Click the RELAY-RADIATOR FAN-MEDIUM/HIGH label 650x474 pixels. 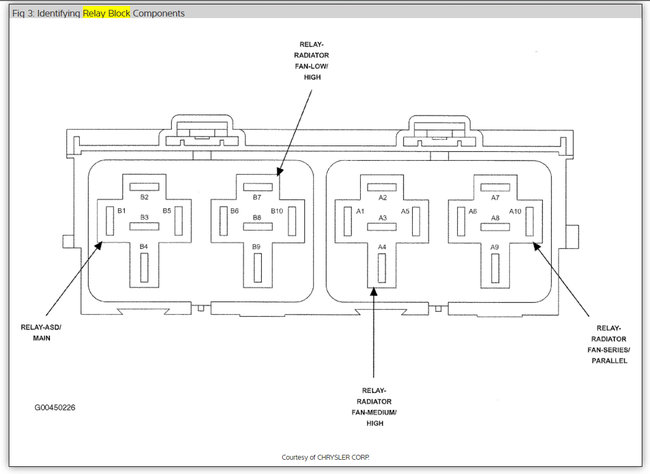(374, 407)
